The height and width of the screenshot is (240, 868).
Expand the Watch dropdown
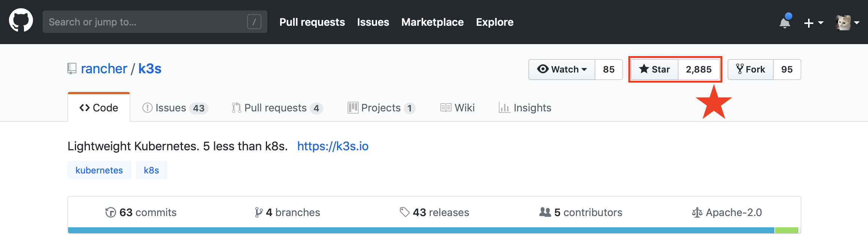click(562, 69)
